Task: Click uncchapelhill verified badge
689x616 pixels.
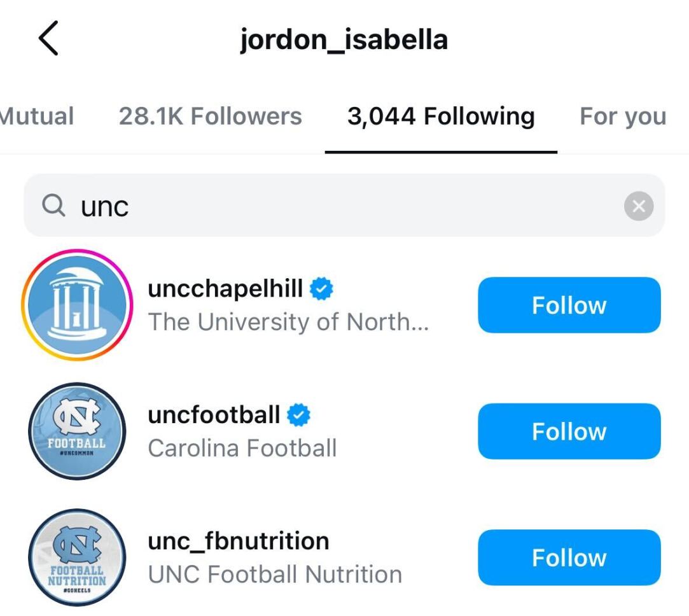Action: click(x=322, y=290)
